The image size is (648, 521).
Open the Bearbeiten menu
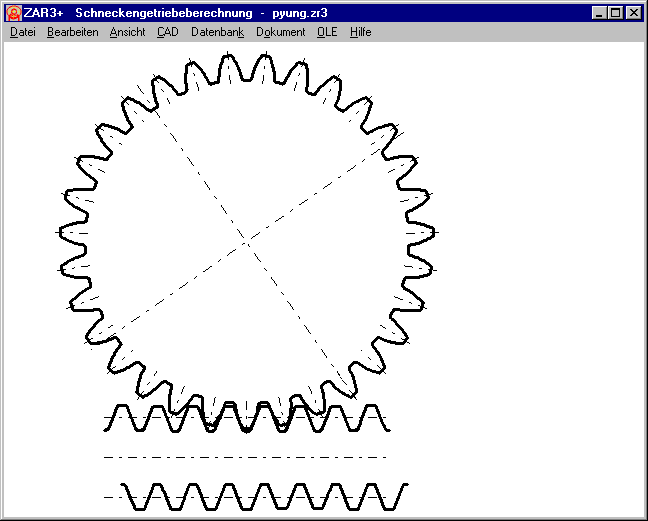click(72, 32)
